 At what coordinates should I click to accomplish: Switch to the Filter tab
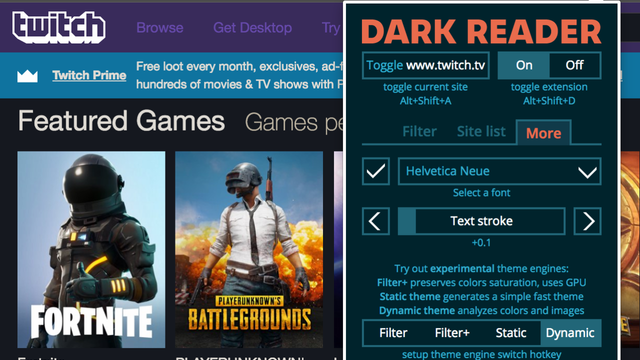[x=419, y=131]
